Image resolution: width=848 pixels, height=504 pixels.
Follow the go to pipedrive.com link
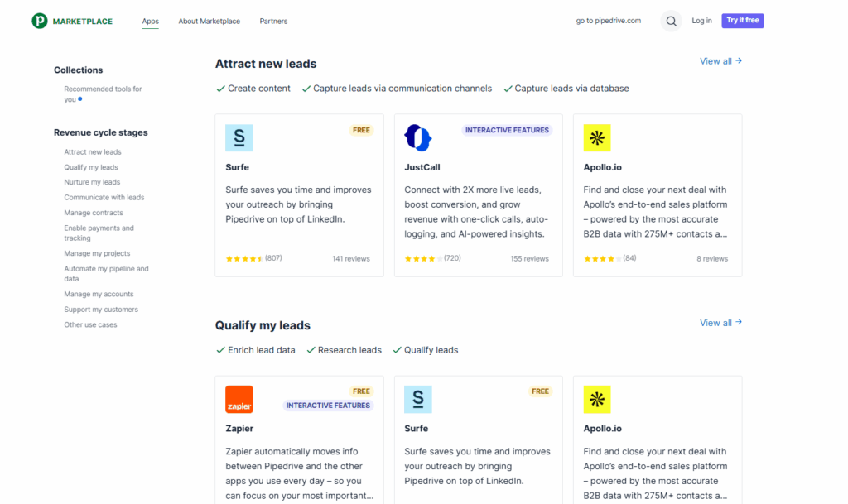tap(609, 21)
